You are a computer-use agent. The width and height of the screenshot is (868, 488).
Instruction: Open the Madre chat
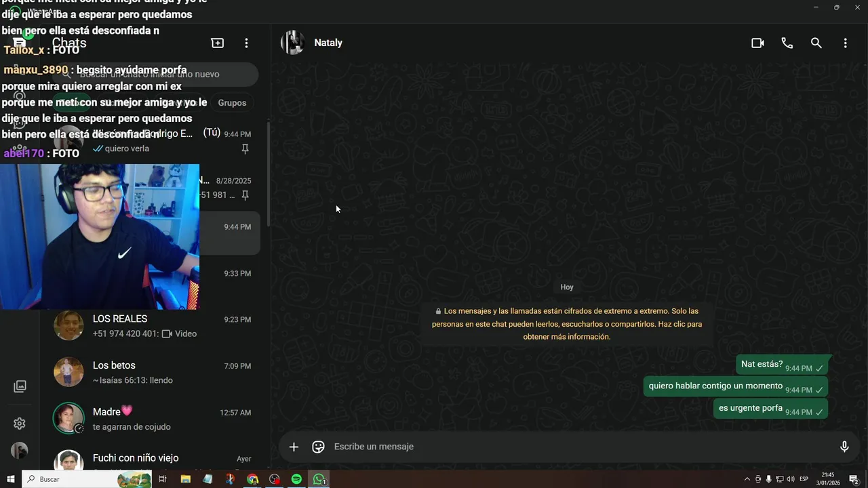[154, 419]
